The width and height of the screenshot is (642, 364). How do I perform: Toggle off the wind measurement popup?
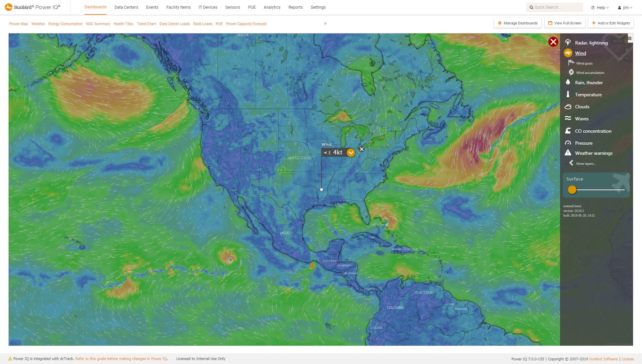pyautogui.click(x=361, y=149)
